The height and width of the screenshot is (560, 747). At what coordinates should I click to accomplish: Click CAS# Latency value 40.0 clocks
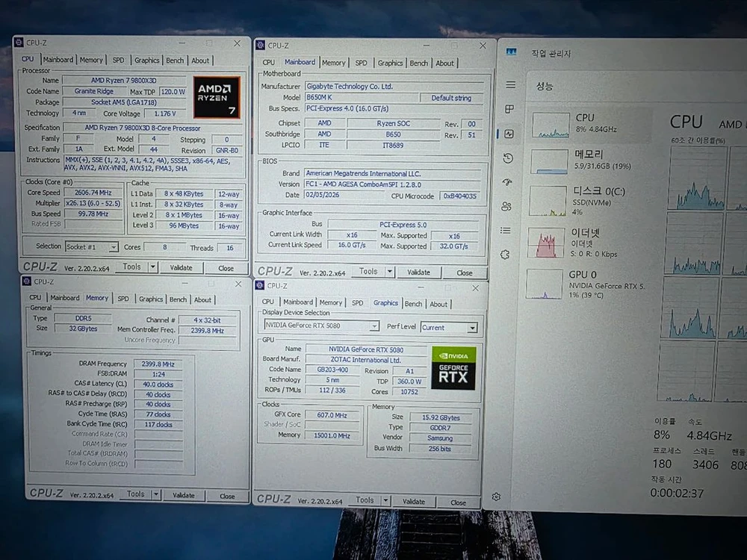coord(158,385)
